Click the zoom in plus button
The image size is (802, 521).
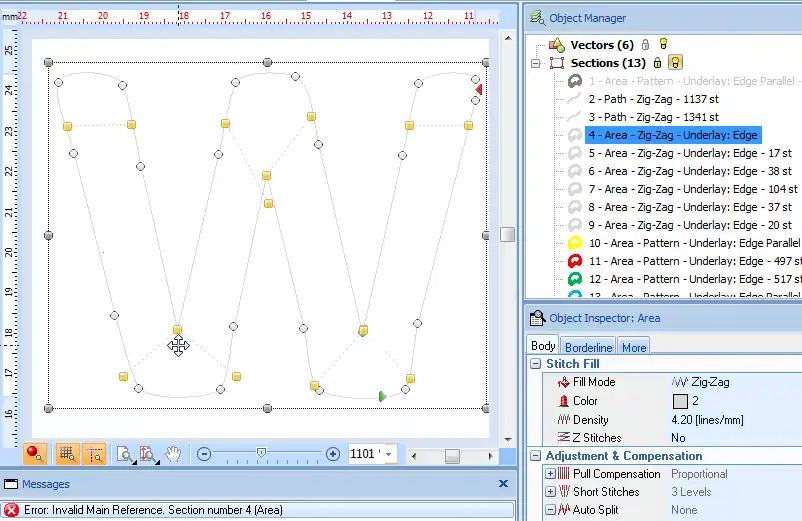click(333, 454)
